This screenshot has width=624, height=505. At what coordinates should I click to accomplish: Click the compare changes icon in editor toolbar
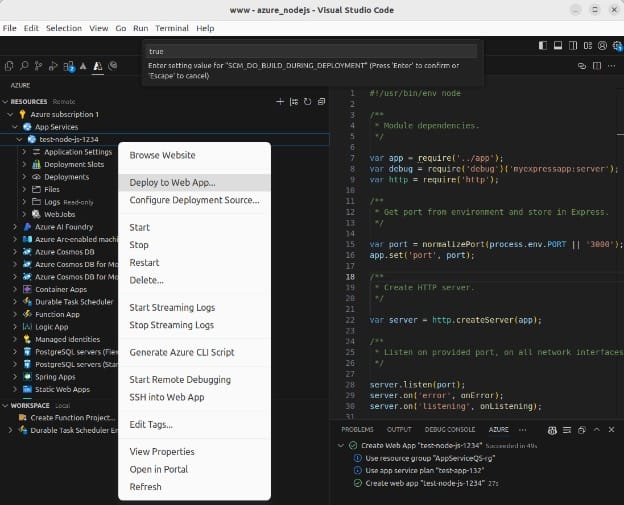pos(582,66)
